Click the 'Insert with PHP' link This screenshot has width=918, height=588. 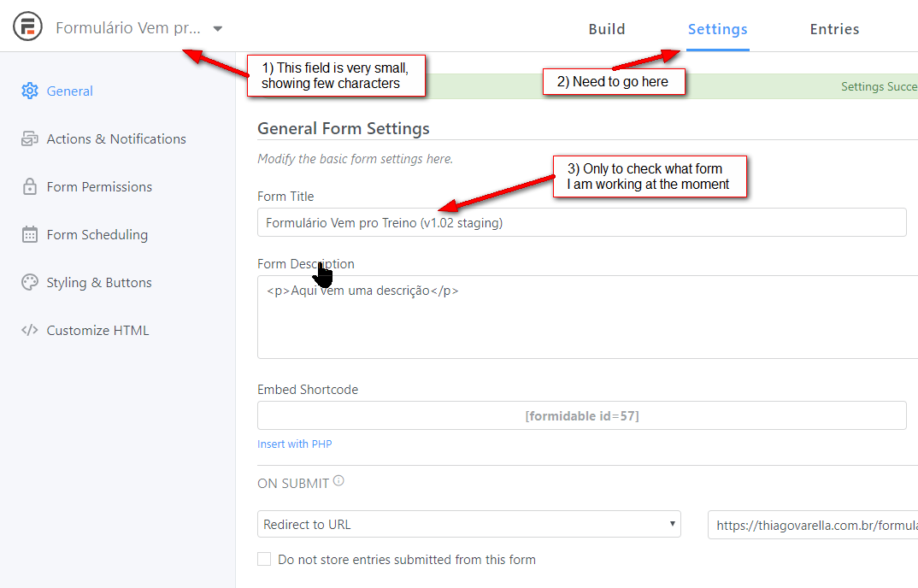tap(295, 444)
